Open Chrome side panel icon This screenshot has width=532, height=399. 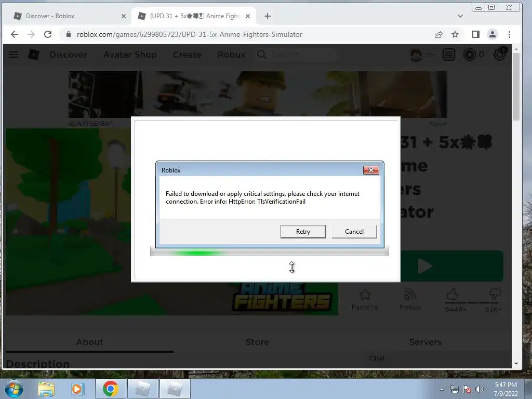[476, 34]
